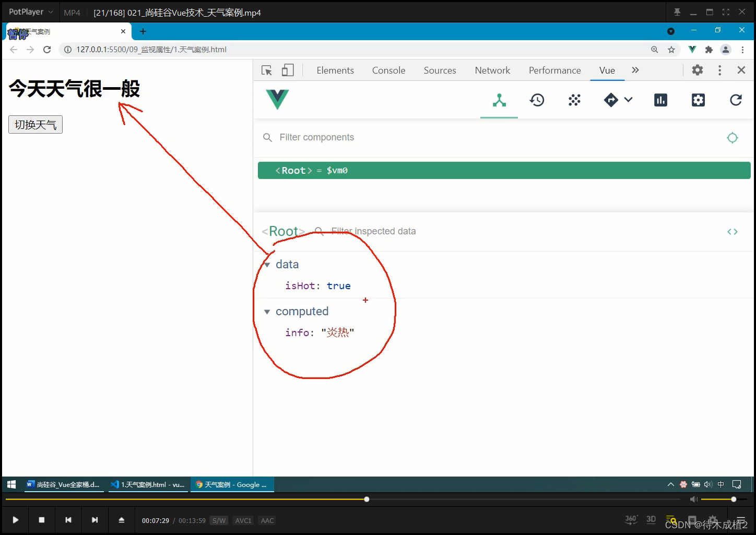Reload the browser page
This screenshot has width=756, height=535.
(47, 50)
